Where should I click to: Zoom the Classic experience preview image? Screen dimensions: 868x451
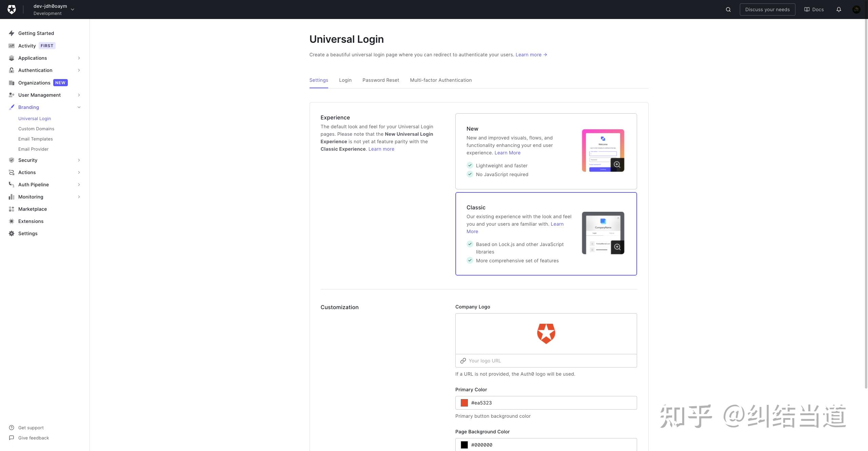click(617, 247)
